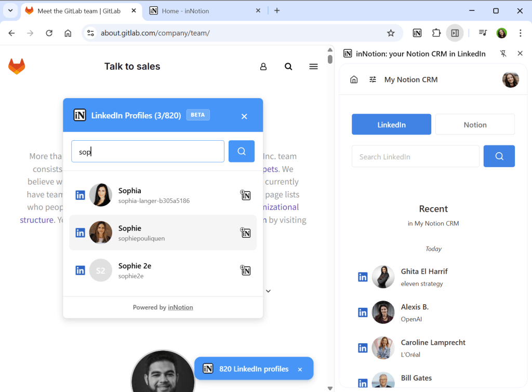Click the page vertical scrollbar thumb
The image size is (532, 392).
330,59
